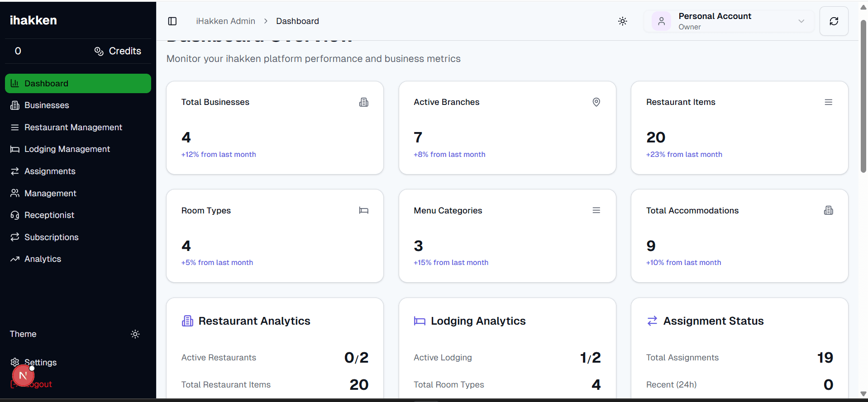This screenshot has width=868, height=402.
Task: Click '+5% from last month' text
Action: [x=217, y=263]
